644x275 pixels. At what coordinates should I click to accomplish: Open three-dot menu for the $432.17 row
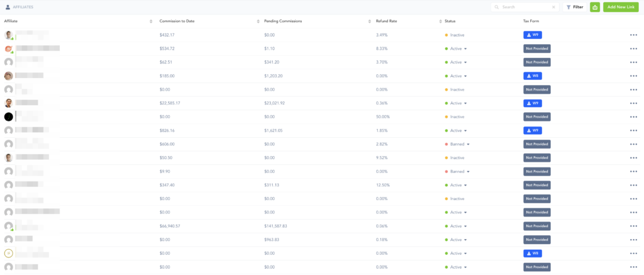633,35
